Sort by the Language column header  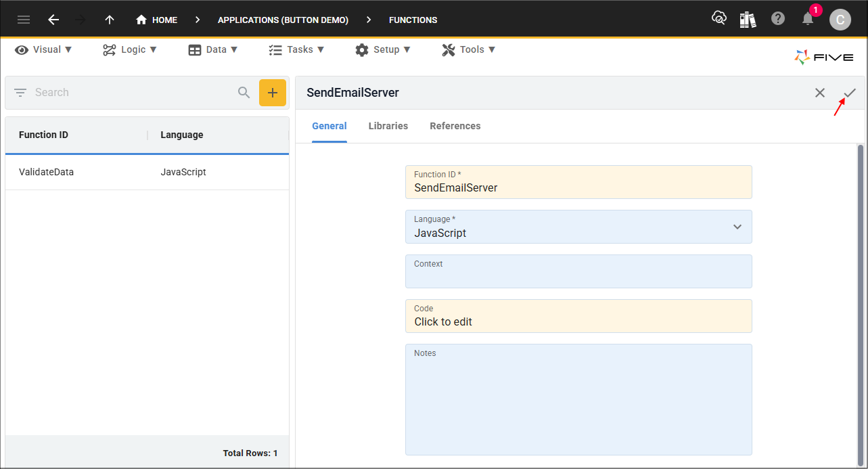click(x=182, y=135)
